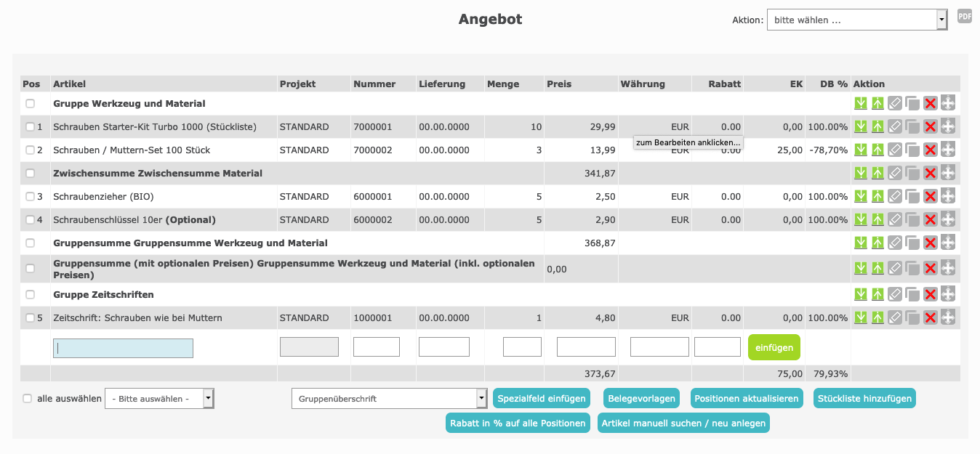Expand the '- Bitte auswählen -' dropdown
The height and width of the screenshot is (454, 980).
coord(159,399)
